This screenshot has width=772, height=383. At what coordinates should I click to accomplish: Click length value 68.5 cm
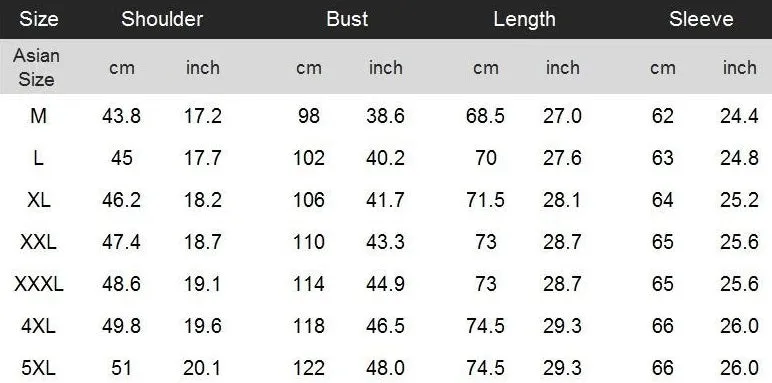485,116
